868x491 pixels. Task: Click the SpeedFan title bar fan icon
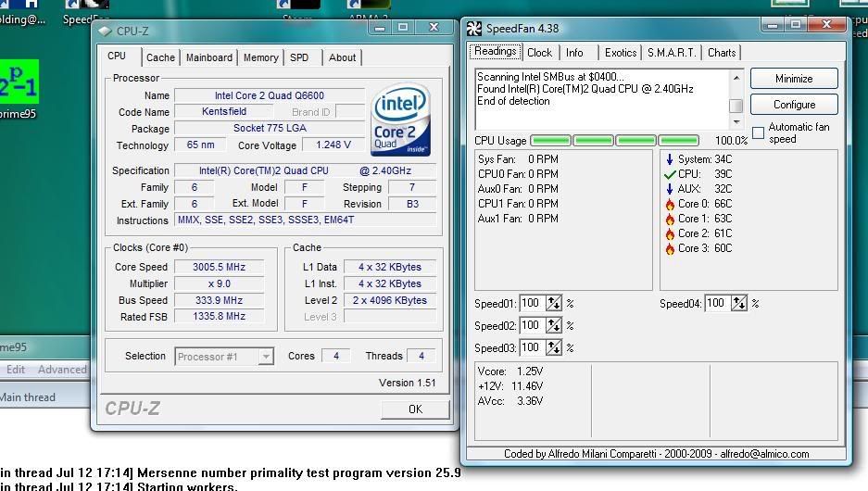(x=474, y=28)
